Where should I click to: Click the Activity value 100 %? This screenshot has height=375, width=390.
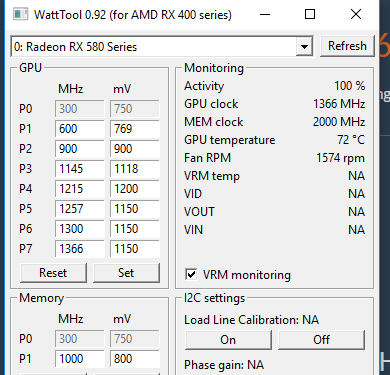tap(350, 86)
